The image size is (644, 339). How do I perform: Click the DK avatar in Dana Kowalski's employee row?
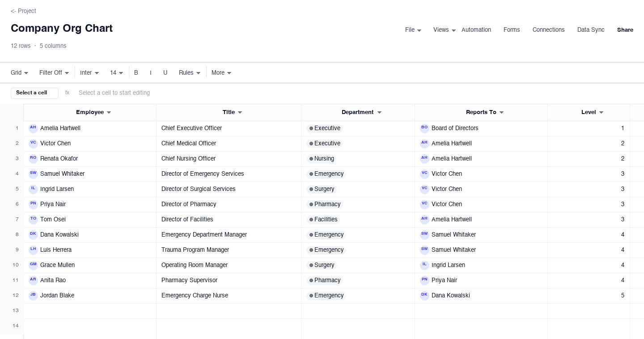click(x=33, y=235)
